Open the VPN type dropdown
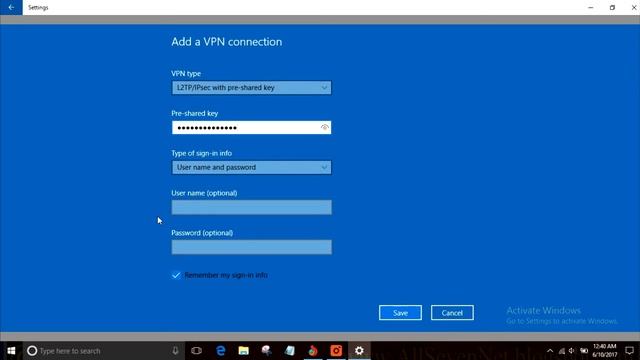Viewport: 640px width, 360px height. click(251, 88)
